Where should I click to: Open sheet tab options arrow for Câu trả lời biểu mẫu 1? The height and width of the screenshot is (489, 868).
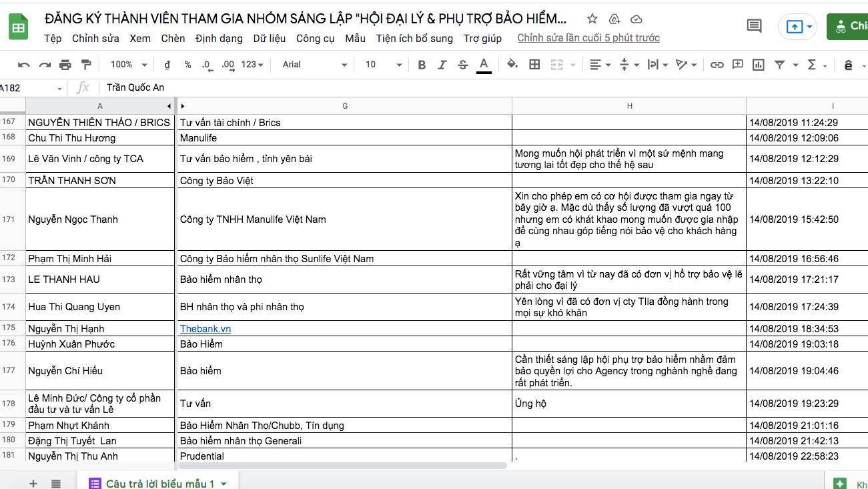(224, 484)
